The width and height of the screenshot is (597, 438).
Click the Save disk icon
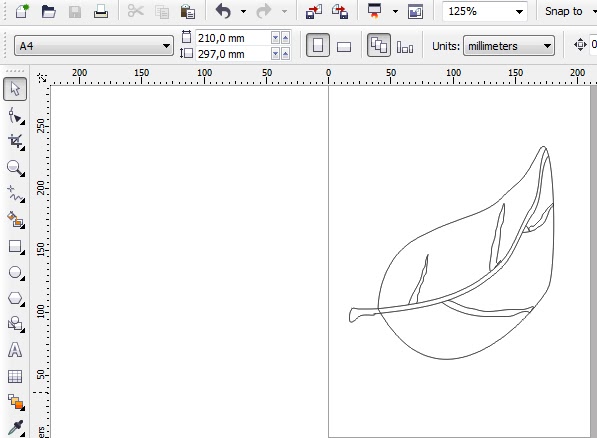[75, 12]
